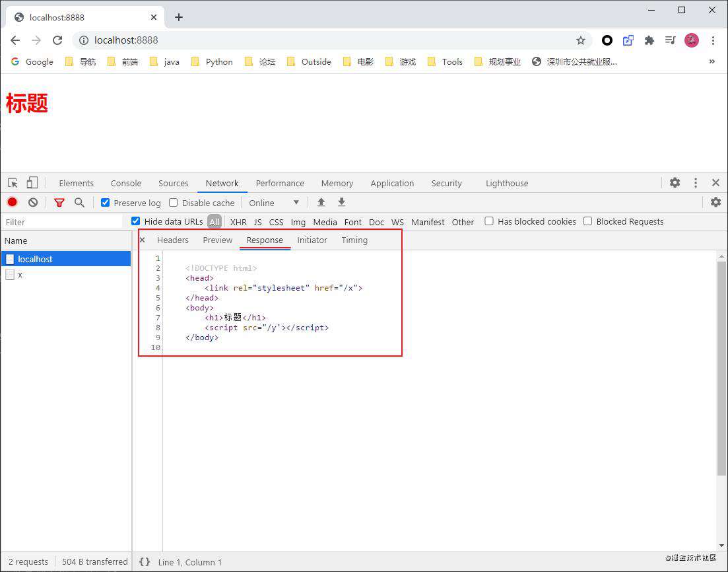This screenshot has width=728, height=572.
Task: Open the Performance tab
Action: click(280, 183)
